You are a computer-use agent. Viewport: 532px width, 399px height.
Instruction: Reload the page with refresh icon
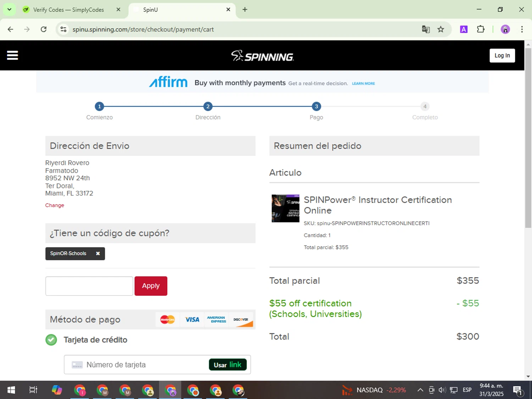tap(44, 29)
